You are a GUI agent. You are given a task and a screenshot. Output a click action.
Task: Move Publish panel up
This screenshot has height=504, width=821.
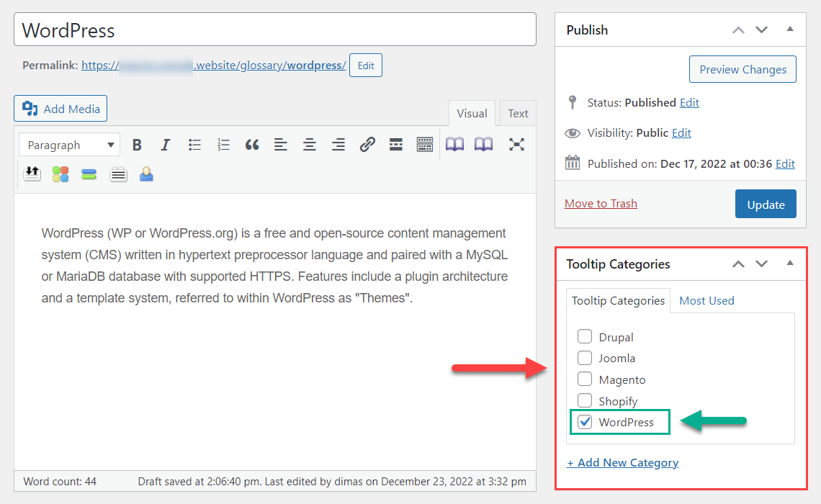point(738,30)
